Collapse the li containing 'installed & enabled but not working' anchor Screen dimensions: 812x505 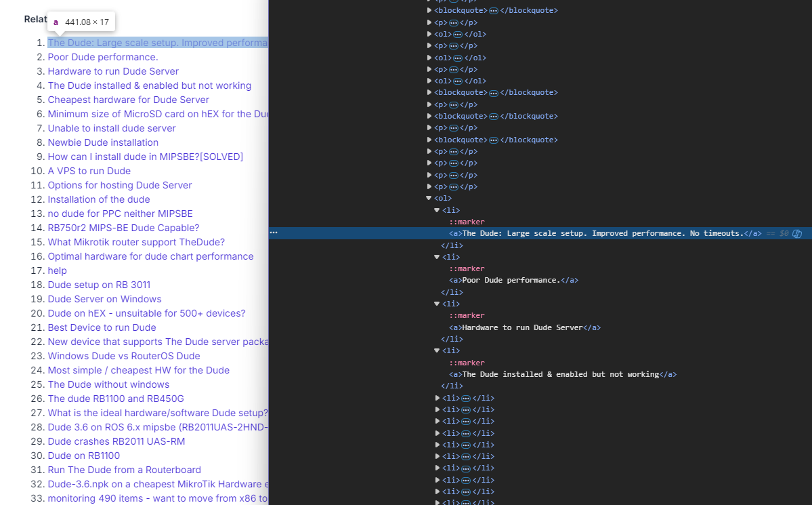point(437,350)
